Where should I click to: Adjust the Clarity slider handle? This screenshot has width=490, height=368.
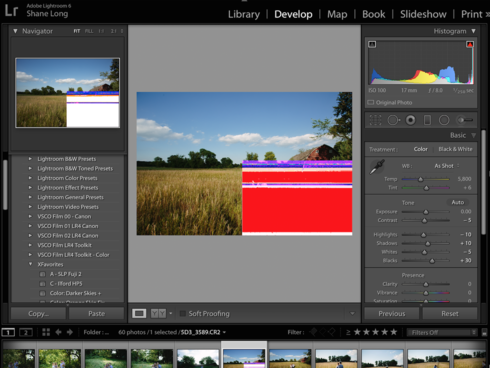tap(426, 284)
